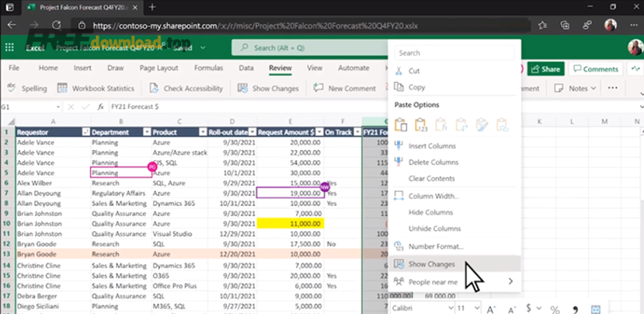Image resolution: width=644 pixels, height=314 pixels.
Task: Open the browser settings ellipsis menu
Action: tap(634, 26)
